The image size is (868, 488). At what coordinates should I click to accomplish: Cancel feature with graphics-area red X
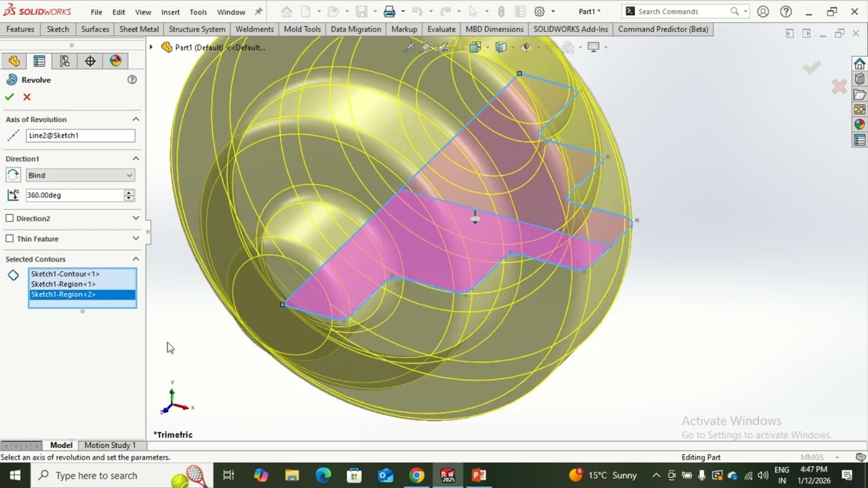pos(839,87)
